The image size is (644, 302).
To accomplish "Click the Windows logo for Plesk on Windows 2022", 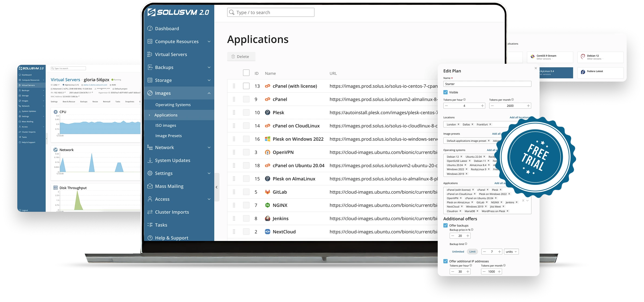I will (267, 139).
